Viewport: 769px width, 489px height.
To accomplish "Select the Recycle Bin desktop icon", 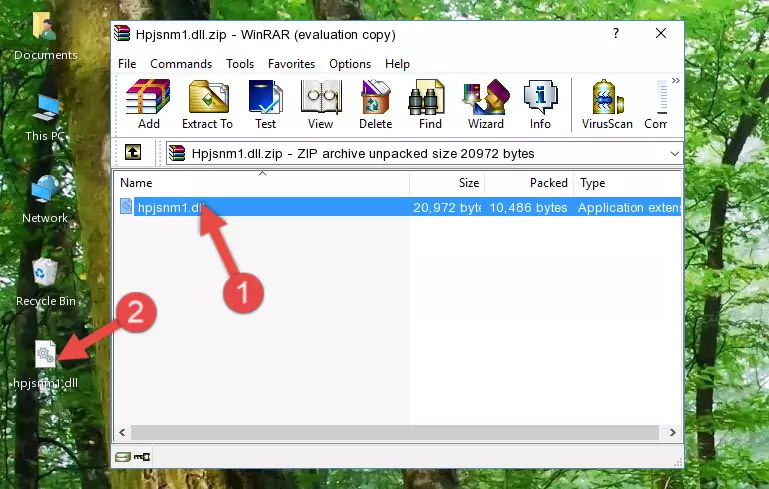I will [46, 283].
